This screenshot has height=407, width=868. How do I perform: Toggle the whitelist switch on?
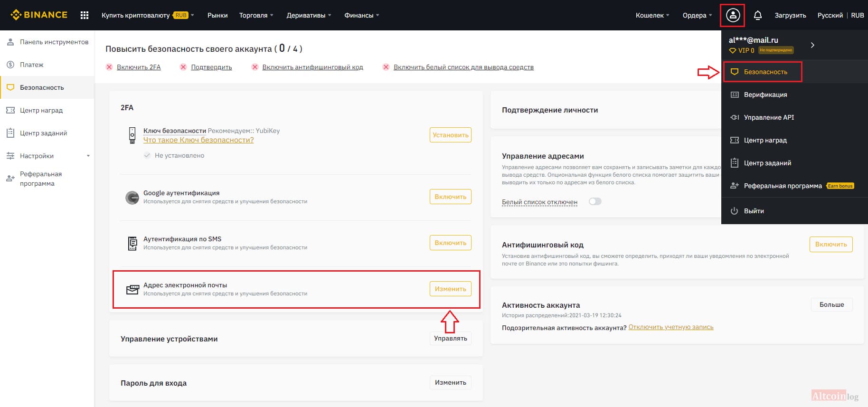(x=595, y=201)
